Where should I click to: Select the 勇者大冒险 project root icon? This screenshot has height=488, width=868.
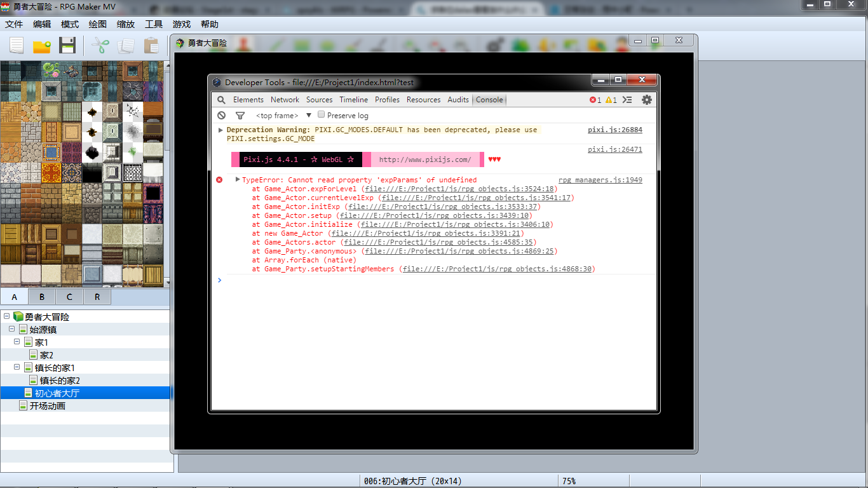(18, 316)
